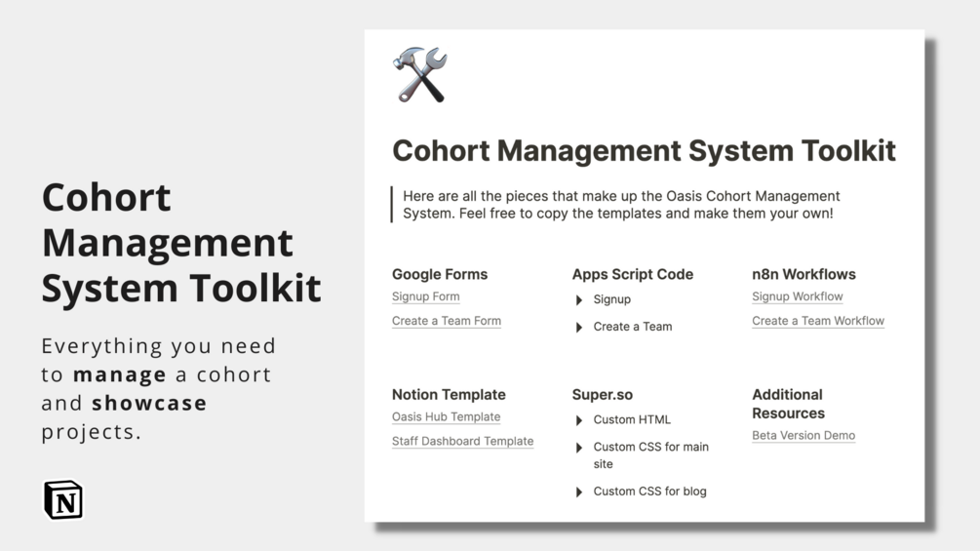Expand the Custom HTML toggle arrow

point(579,420)
